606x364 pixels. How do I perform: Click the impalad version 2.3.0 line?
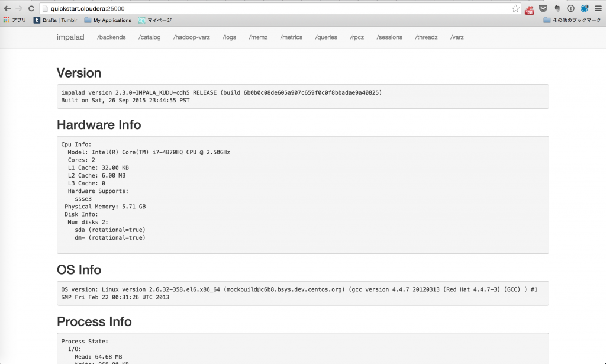(221, 93)
